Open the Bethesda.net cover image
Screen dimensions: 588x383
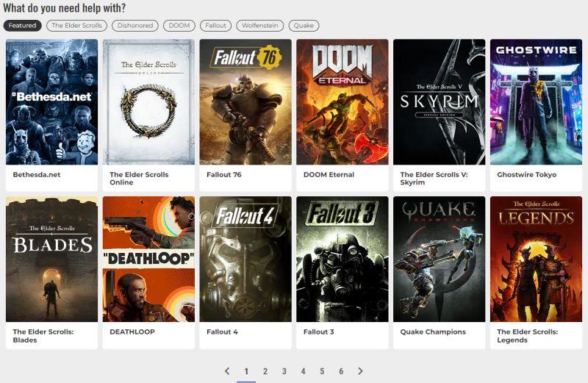51,101
